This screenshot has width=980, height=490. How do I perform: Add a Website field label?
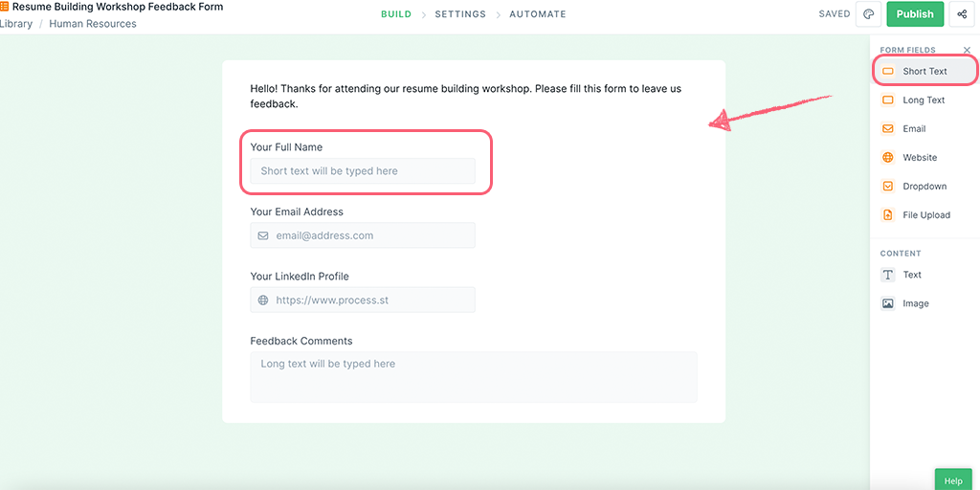(x=920, y=158)
